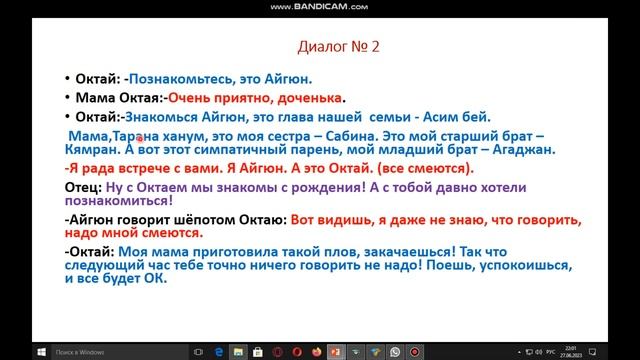This screenshot has width=640, height=360.
Task: Launch the bright red Opera browser icon
Action: pos(297,352)
